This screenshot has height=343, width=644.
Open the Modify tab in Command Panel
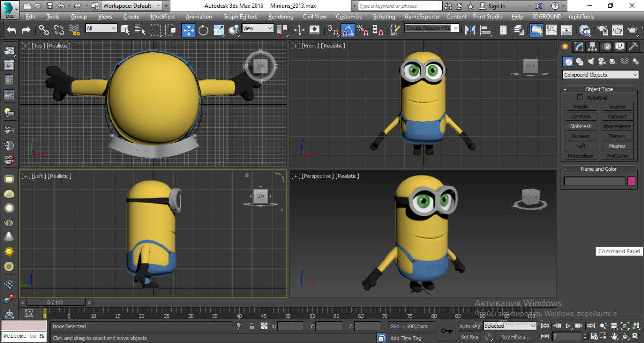(579, 47)
